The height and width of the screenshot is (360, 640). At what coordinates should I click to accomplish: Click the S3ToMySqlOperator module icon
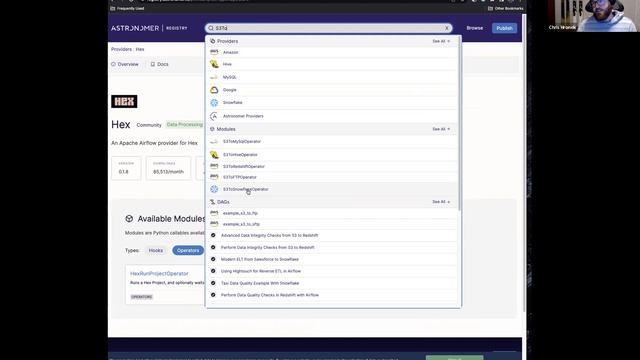(x=214, y=142)
